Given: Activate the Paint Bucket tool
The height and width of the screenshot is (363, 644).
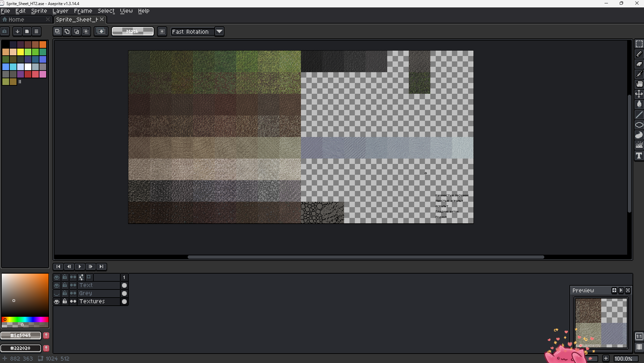Looking at the screenshot, I should coord(639,104).
